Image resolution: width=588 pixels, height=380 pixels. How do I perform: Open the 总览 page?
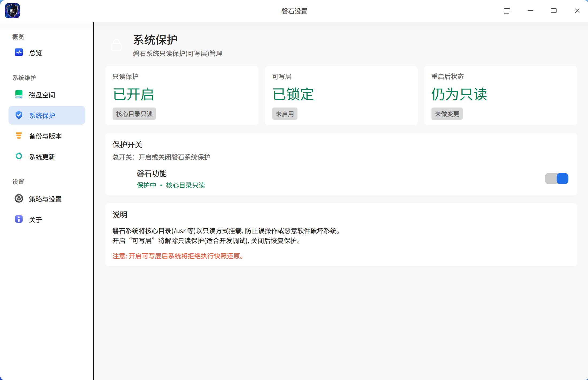coord(47,53)
